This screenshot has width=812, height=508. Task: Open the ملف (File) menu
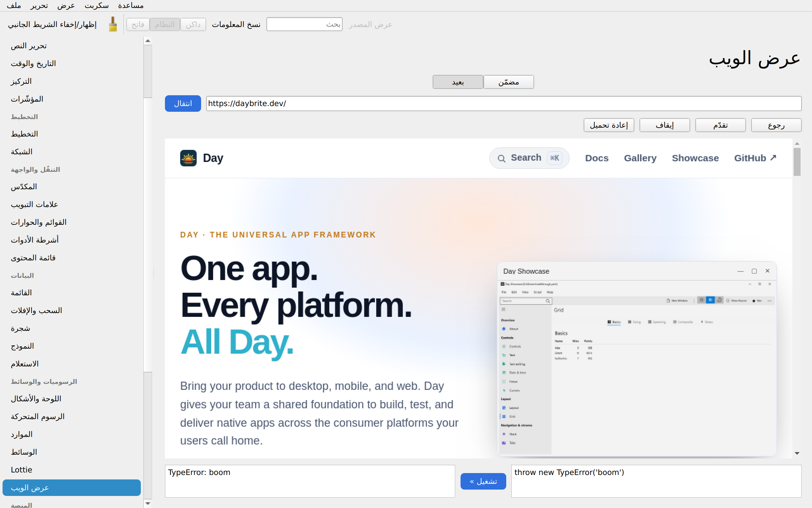click(14, 6)
